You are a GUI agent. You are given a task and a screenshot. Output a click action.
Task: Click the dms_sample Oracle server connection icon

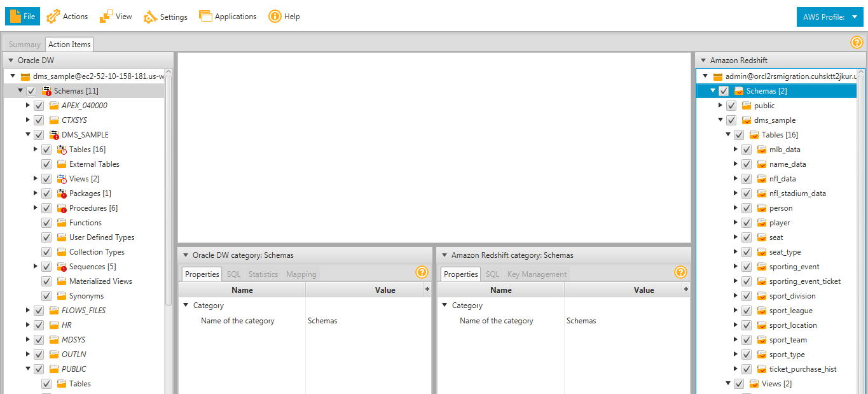[x=25, y=76]
